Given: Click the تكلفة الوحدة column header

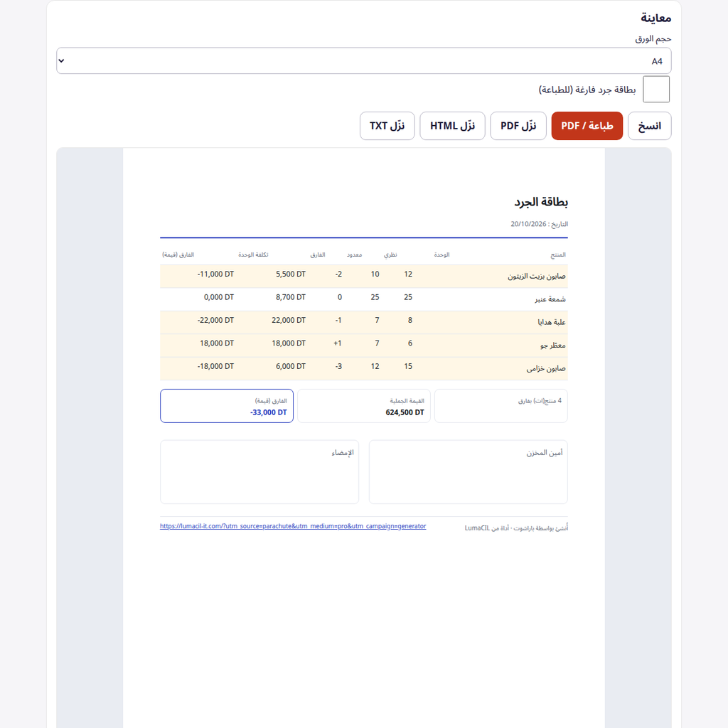Looking at the screenshot, I should 253,255.
